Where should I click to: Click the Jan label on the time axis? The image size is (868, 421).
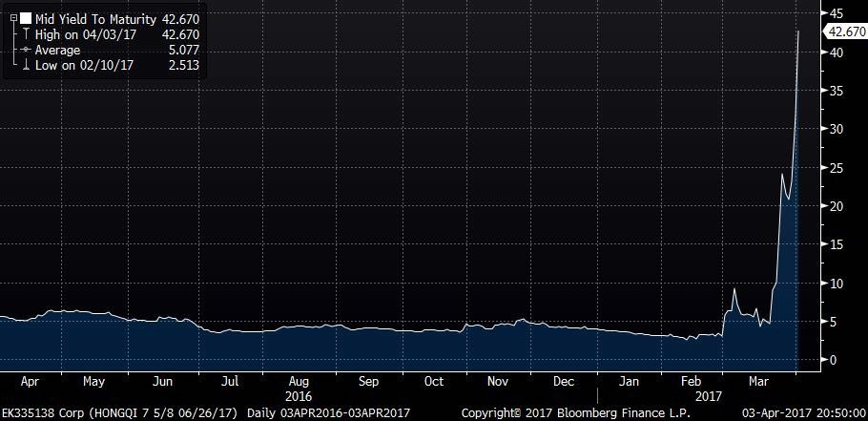[x=629, y=382]
